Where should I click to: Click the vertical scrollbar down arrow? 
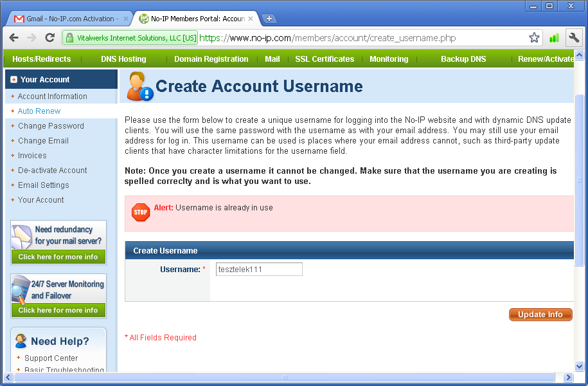point(580,367)
